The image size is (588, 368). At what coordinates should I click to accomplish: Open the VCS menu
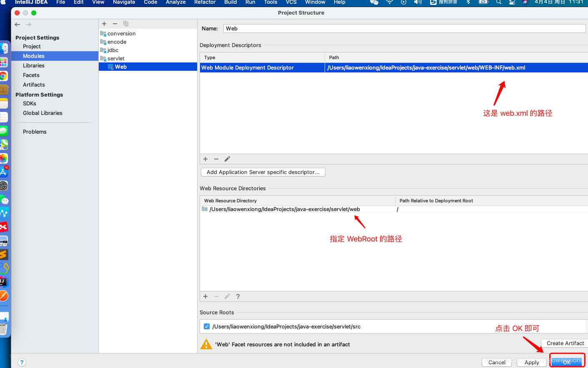[291, 2]
